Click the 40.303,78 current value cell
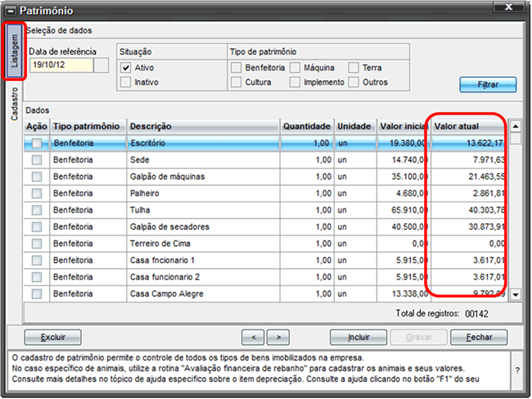Screen dimensions: 532x399 click(x=470, y=210)
